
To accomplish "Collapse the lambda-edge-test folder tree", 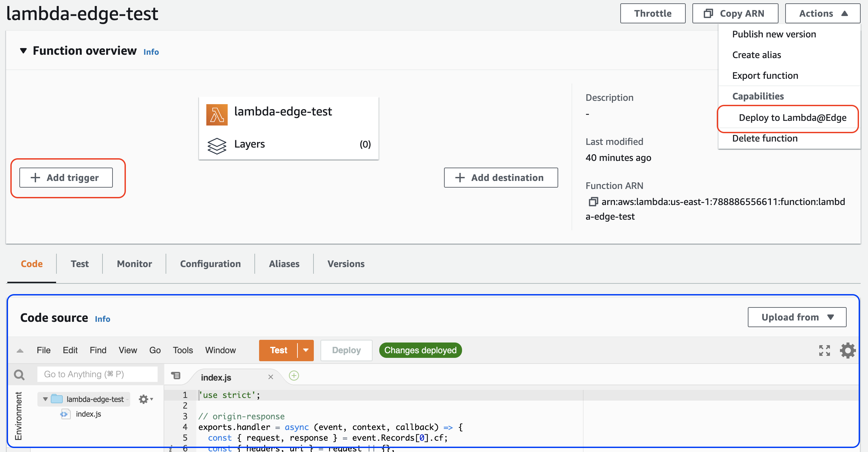I will (45, 399).
